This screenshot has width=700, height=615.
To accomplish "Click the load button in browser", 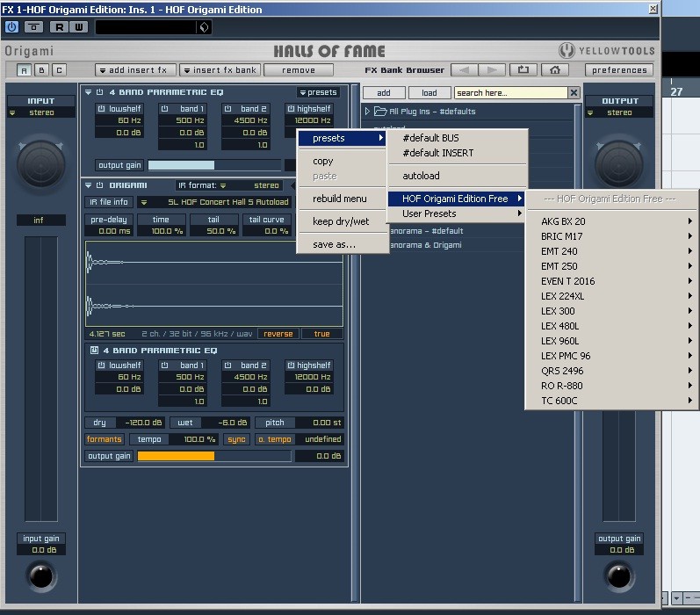I will [429, 93].
